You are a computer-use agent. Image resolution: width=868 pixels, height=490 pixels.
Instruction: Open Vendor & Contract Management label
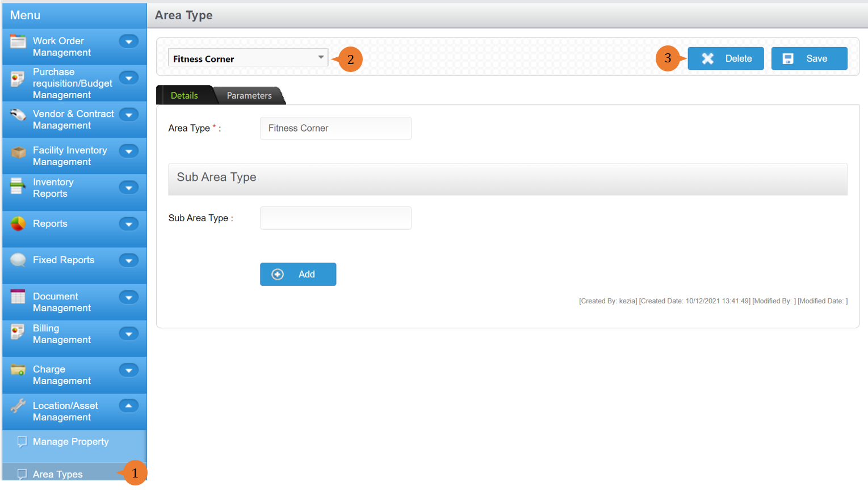point(73,120)
